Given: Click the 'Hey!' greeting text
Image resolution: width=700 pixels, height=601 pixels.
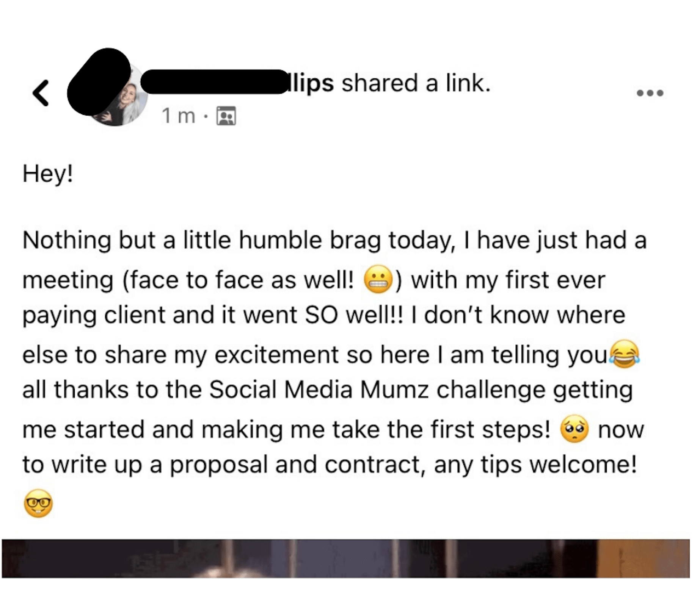Looking at the screenshot, I should point(48,174).
